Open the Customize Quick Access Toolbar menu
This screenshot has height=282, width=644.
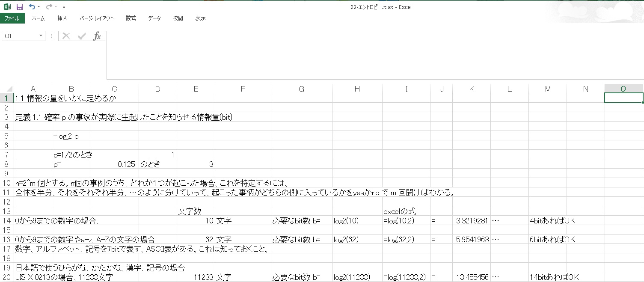coord(64,7)
